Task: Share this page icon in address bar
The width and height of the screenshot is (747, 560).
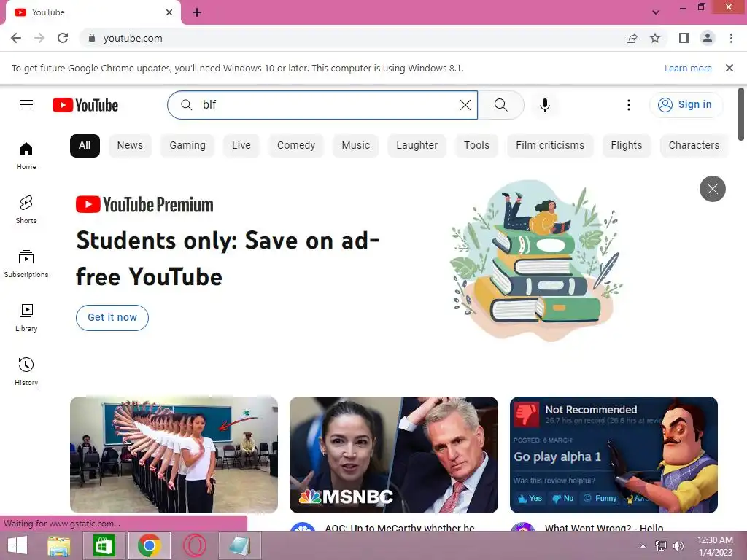Action: coord(632,38)
